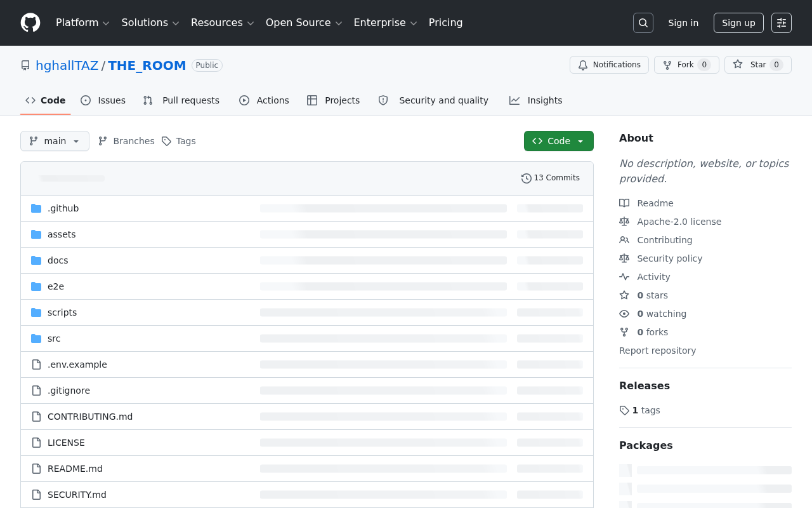
Task: Click the scales icon beside Security policy
Action: coord(624,258)
